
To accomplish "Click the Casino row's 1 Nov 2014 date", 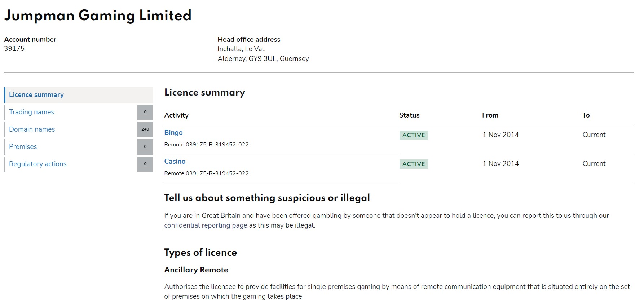I will point(500,164).
